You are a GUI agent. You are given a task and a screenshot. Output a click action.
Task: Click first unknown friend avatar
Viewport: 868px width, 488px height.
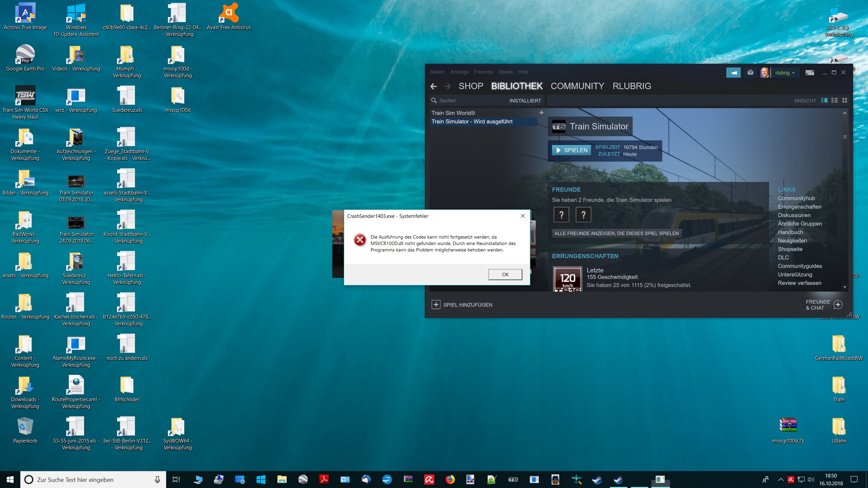coord(561,215)
